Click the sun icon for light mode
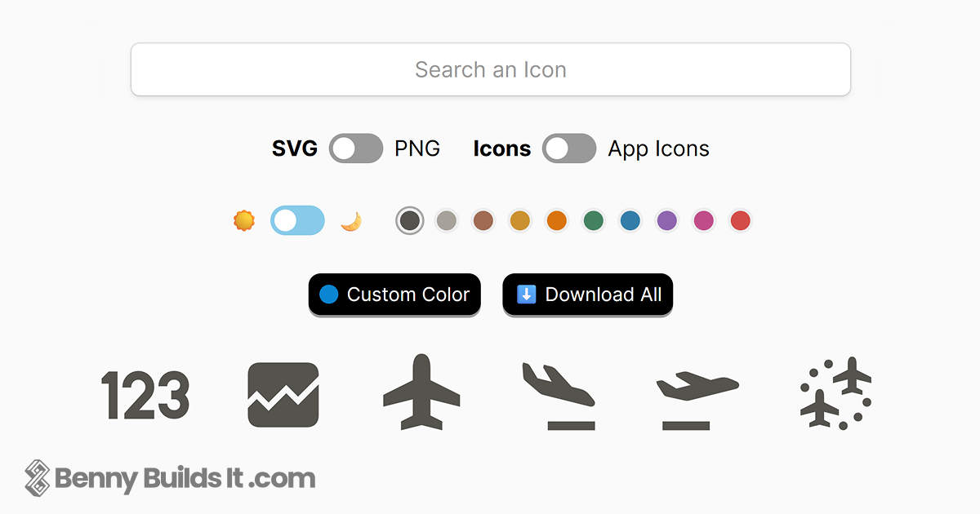 [x=244, y=220]
